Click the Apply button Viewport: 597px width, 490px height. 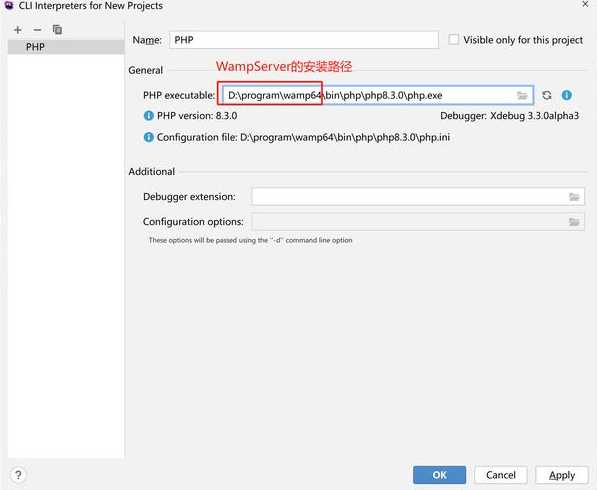[562, 475]
